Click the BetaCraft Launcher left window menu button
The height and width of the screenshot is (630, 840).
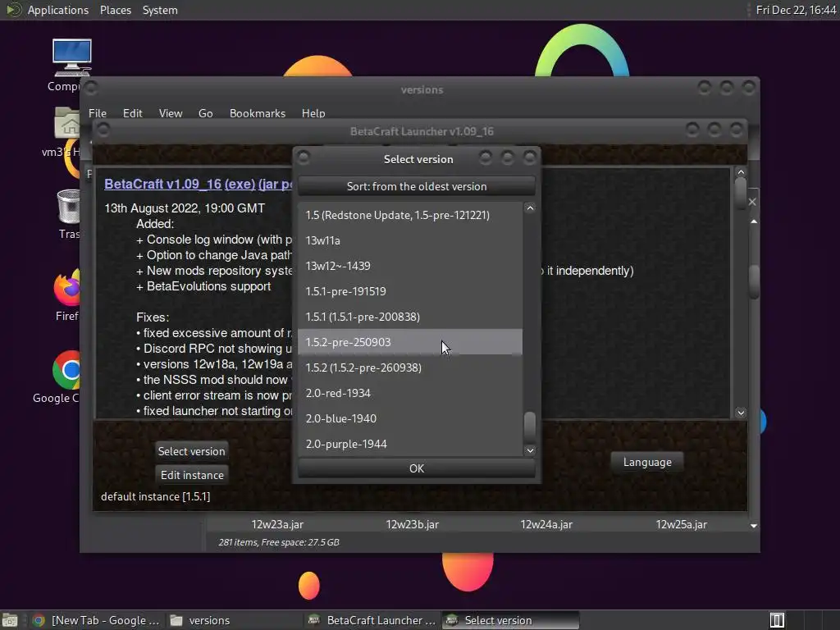pyautogui.click(x=103, y=130)
